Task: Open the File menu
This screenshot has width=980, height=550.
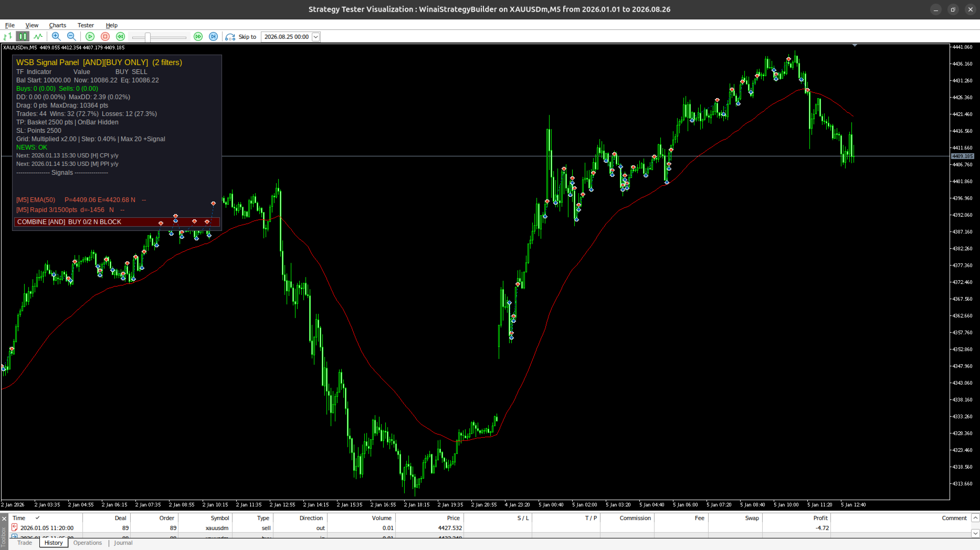Action: coord(10,25)
